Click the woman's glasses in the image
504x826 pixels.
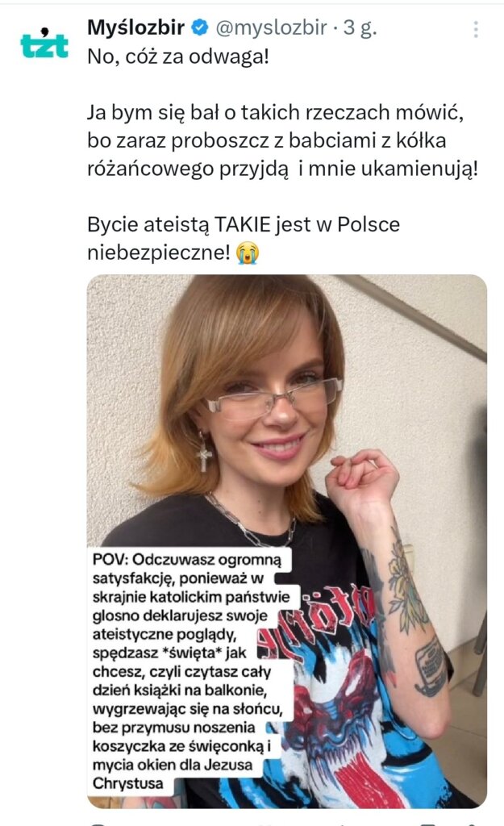(x=273, y=398)
